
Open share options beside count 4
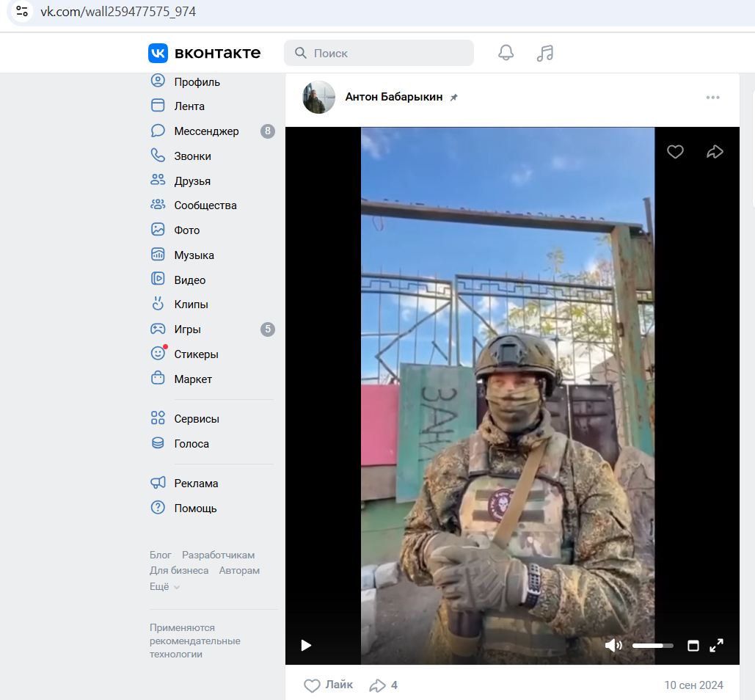(x=378, y=685)
